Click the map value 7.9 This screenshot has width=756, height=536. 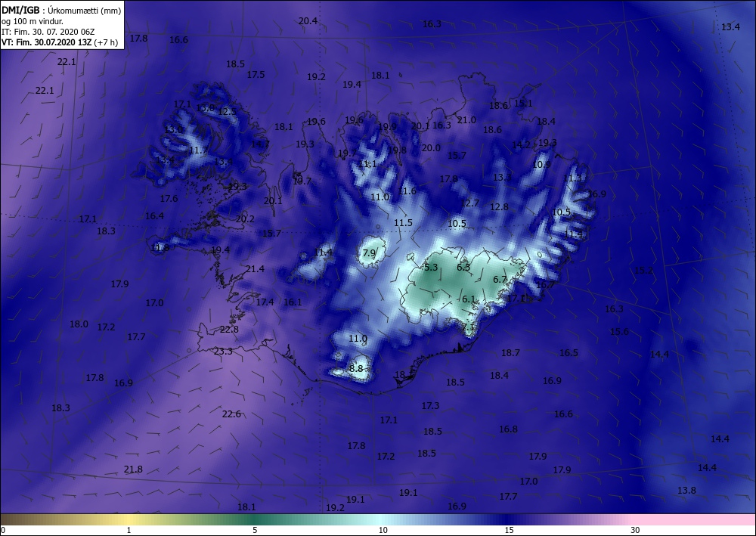[x=369, y=253]
